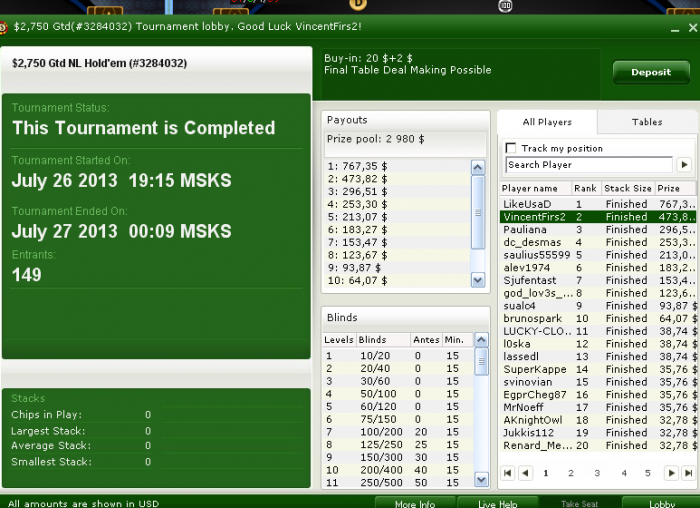This screenshot has height=508, width=700.
Task: Select player EgprCheg87 row
Action: pos(598,395)
